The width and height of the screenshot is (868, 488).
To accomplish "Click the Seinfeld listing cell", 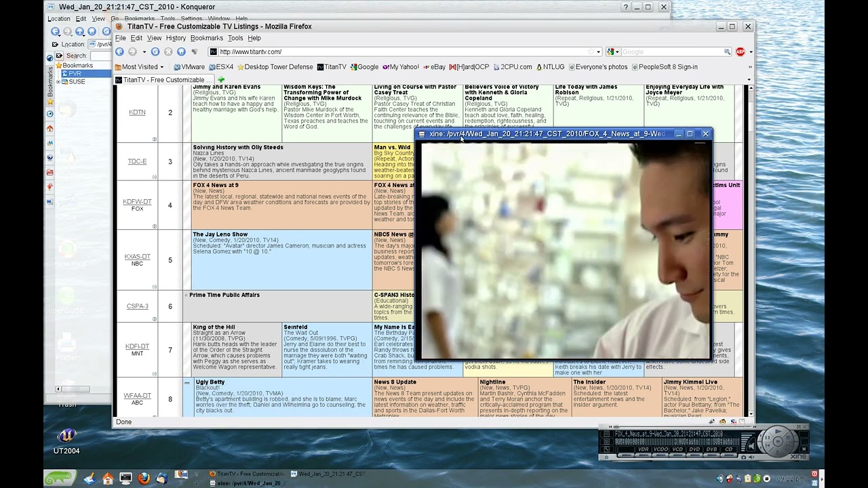I will tap(327, 349).
